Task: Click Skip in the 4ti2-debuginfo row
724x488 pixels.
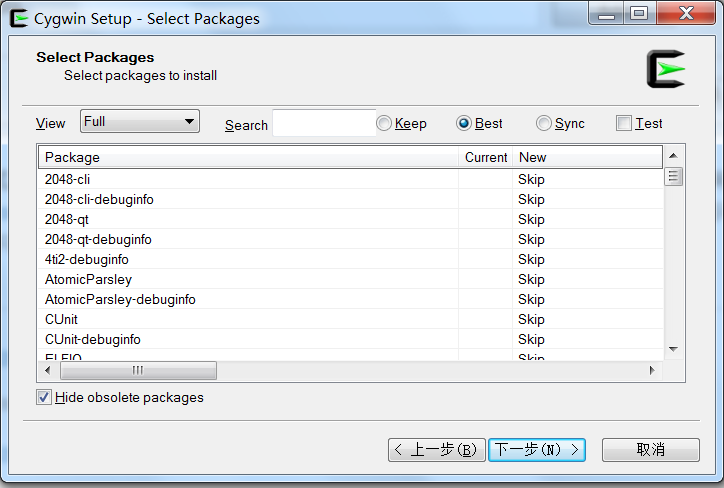Action: [x=531, y=259]
